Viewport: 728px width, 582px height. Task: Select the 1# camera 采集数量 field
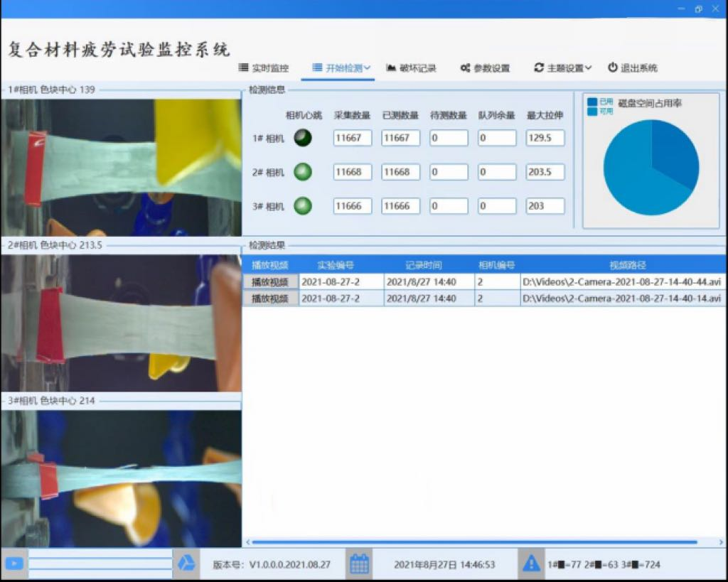[x=352, y=138]
